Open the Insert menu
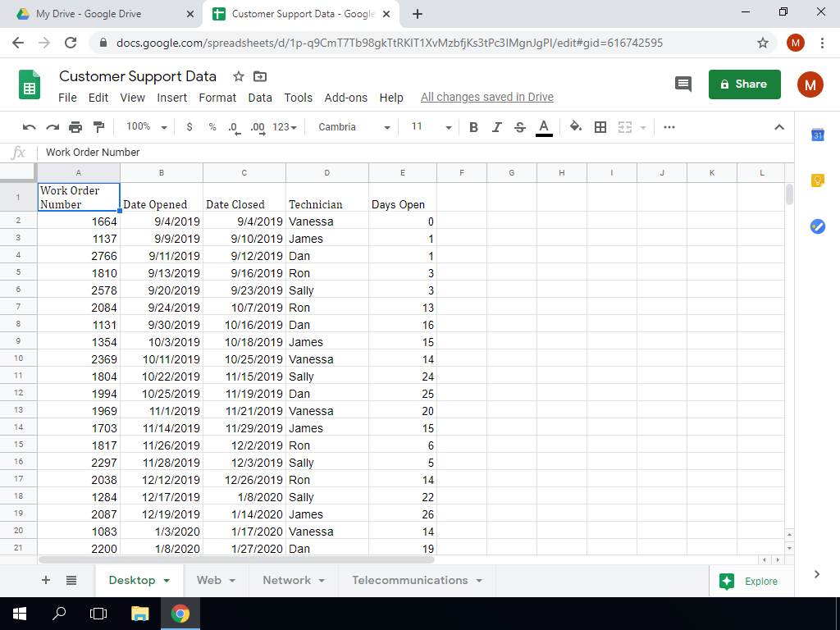The image size is (840, 630). pyautogui.click(x=172, y=98)
